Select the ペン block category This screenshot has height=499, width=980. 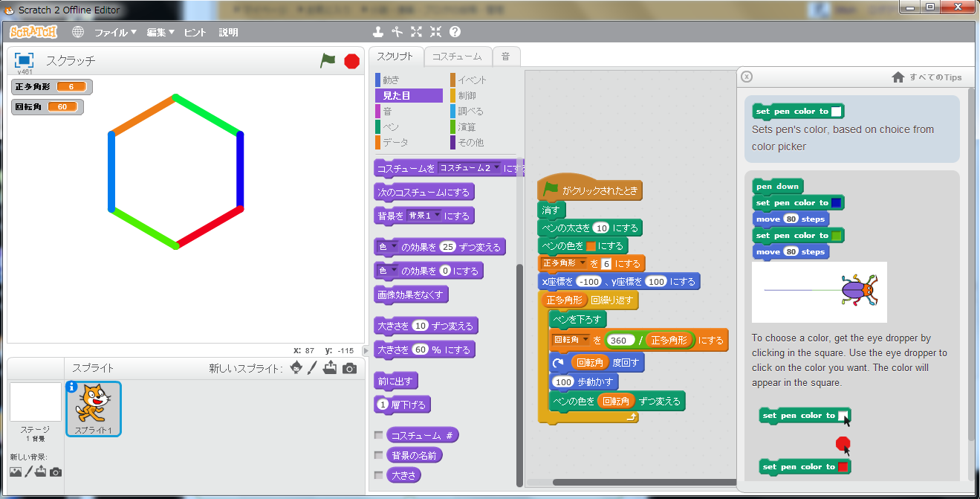[391, 127]
